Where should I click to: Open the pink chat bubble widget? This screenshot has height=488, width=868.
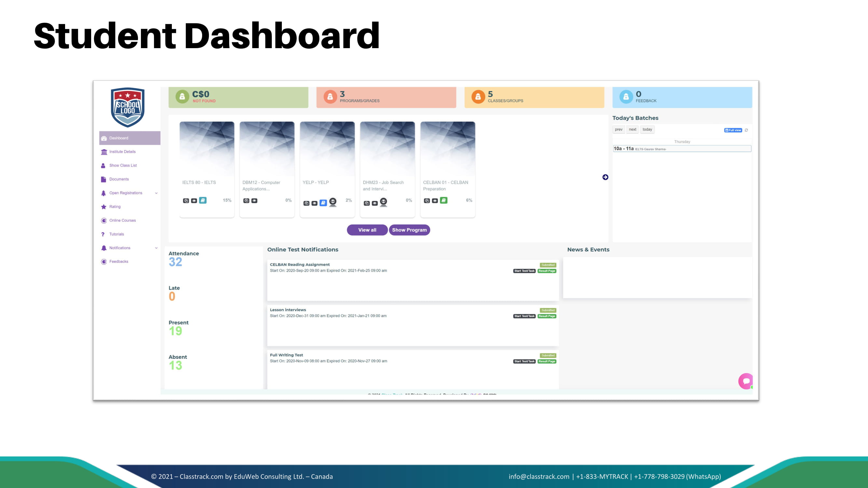pyautogui.click(x=745, y=381)
